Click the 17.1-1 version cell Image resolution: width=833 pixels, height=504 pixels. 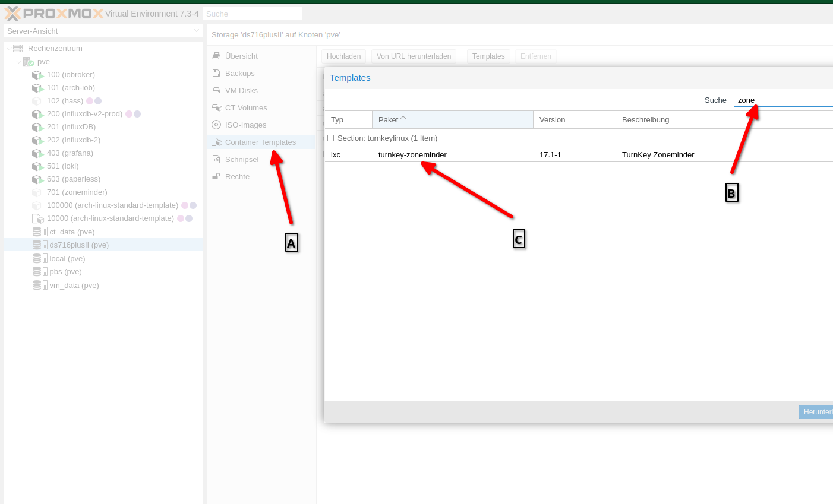tap(575, 154)
